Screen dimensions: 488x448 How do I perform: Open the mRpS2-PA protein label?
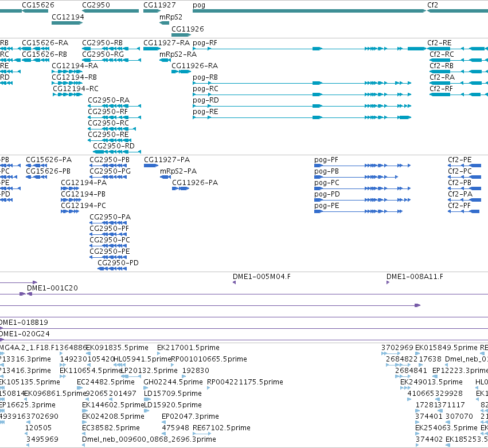pyautogui.click(x=178, y=171)
